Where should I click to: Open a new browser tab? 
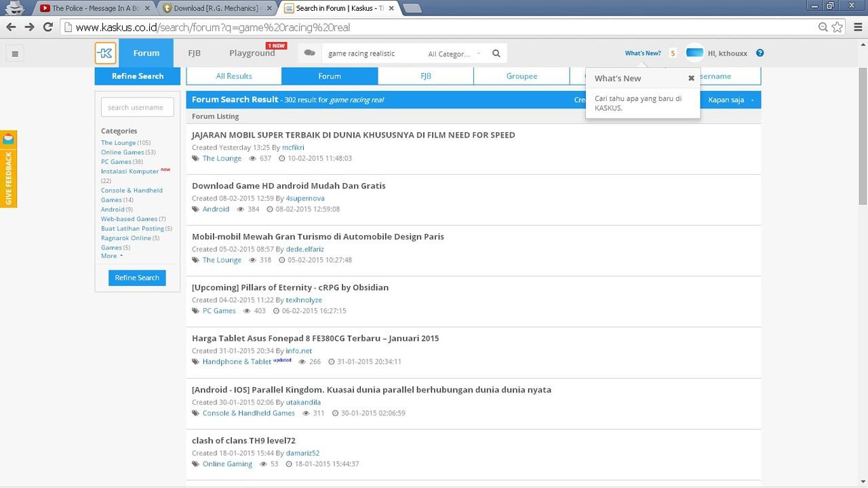[x=412, y=8]
